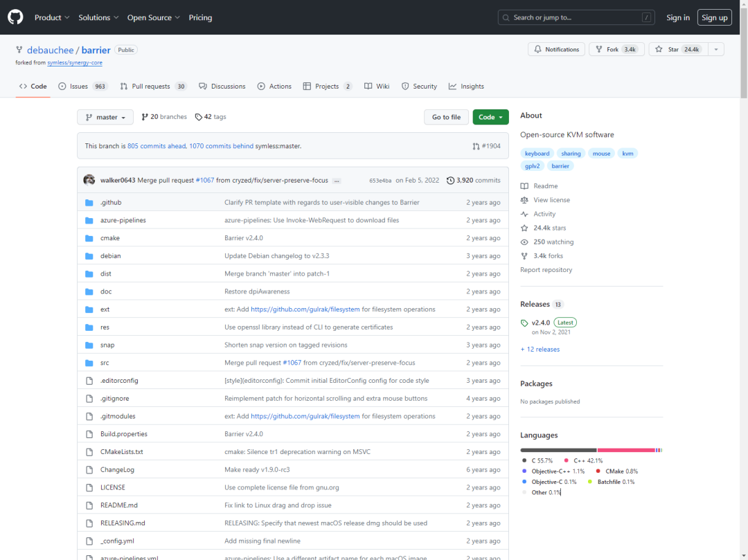Click the keyboard topic tag
Viewport: 748px width, 560px height.
tap(537, 154)
